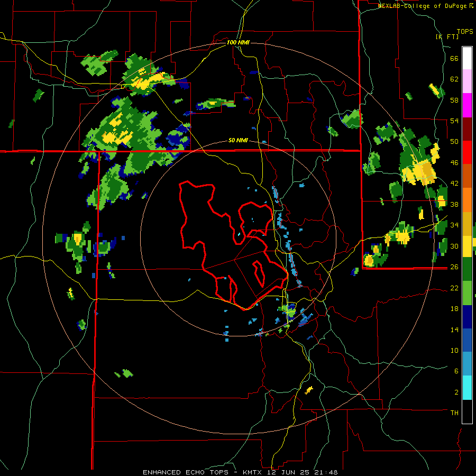Click the legend value '50'
476x476 pixels.
454,142
